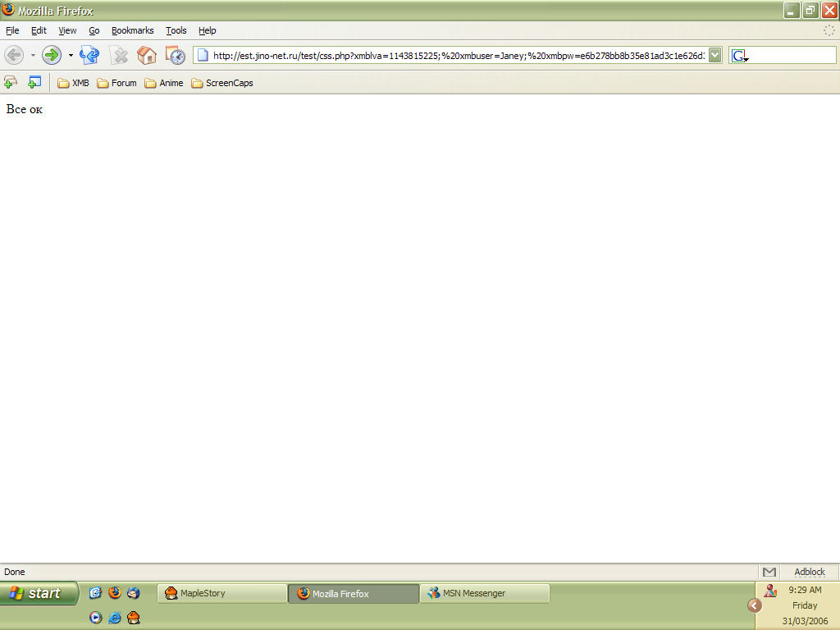Click the Thunderbird mail quick launch icon
This screenshot has width=840, height=630.
click(134, 592)
